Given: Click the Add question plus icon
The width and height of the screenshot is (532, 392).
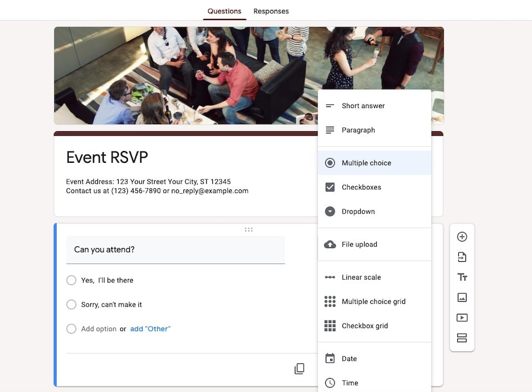Looking at the screenshot, I should [462, 236].
